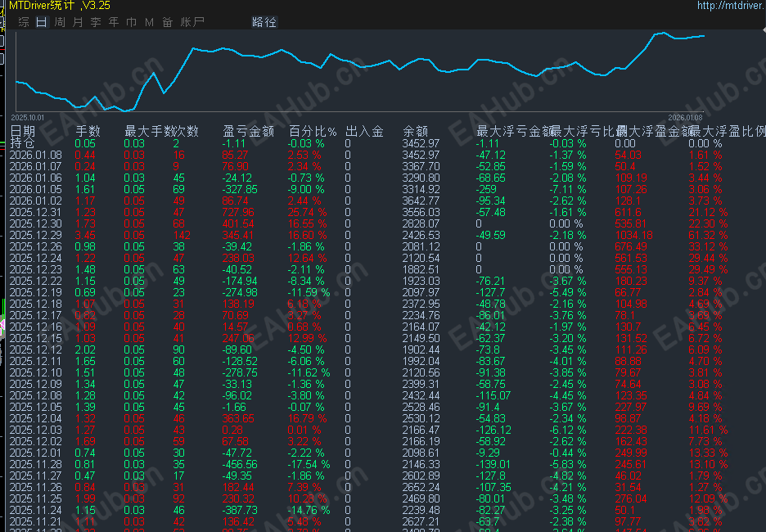766x532 pixels.
Task: Click the 363.65 profit value
Action: 238,419
